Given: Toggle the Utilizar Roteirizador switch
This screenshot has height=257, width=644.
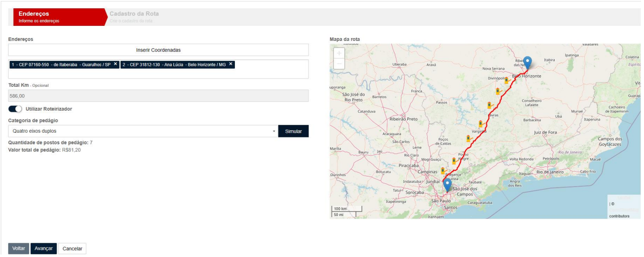Looking at the screenshot, I should click(15, 109).
